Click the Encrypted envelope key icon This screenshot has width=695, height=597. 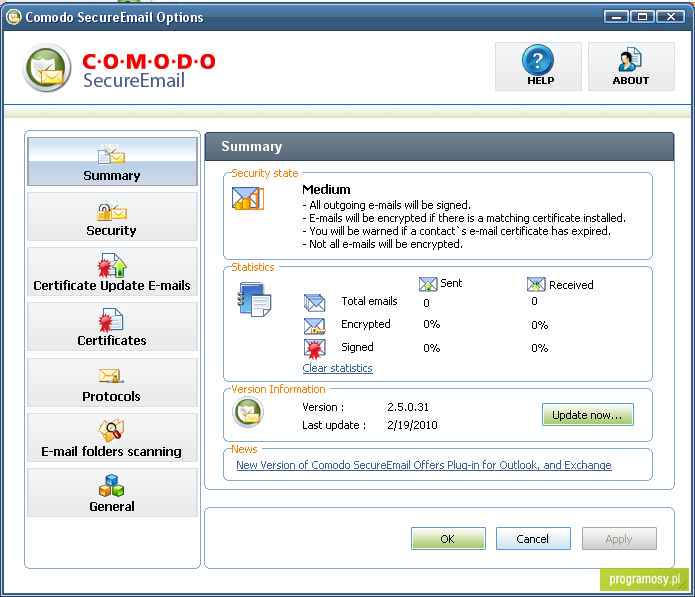pyautogui.click(x=314, y=326)
